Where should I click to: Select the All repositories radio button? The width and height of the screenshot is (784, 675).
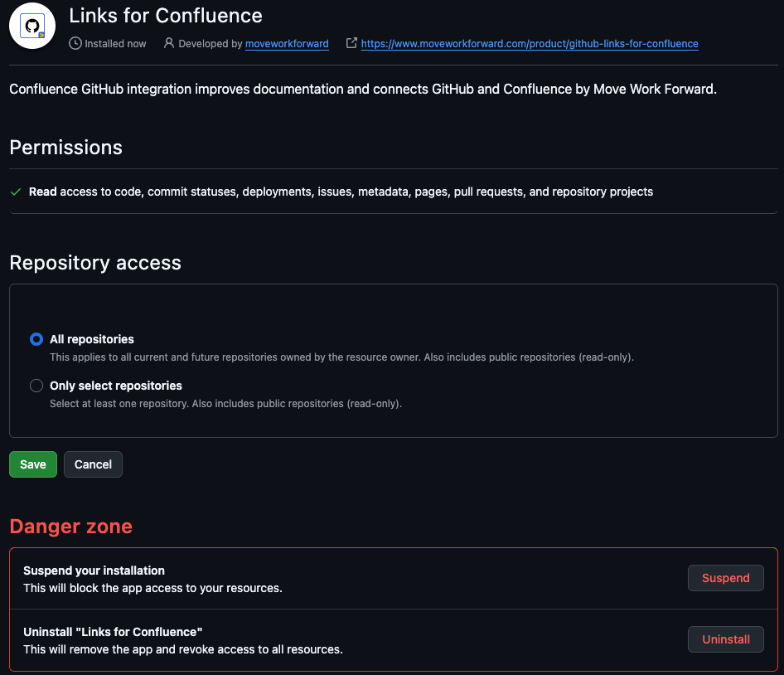click(36, 339)
